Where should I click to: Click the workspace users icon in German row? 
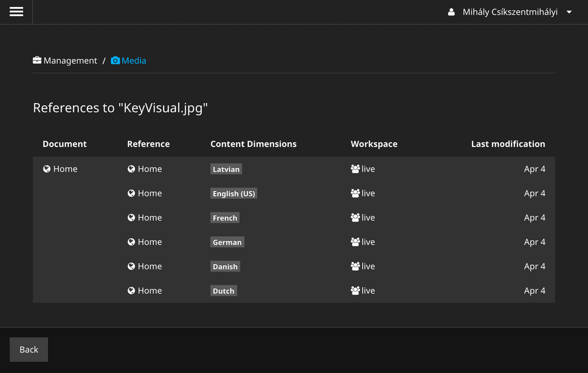pyautogui.click(x=355, y=242)
